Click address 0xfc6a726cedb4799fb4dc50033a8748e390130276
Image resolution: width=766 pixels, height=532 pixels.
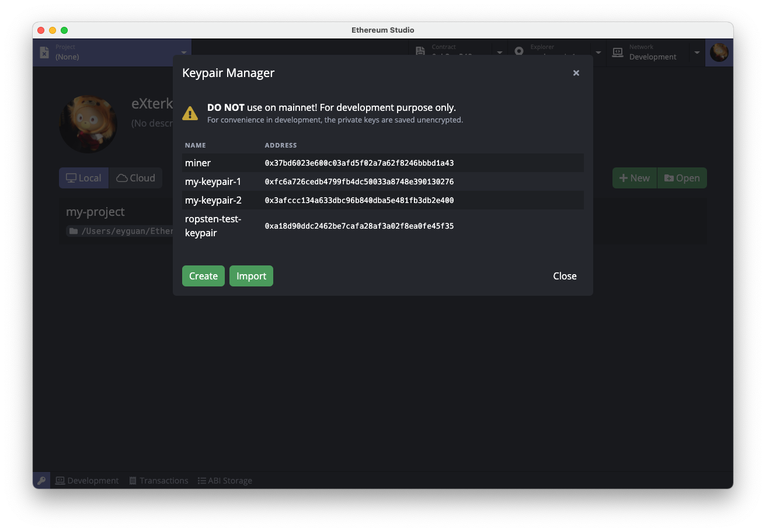359,181
